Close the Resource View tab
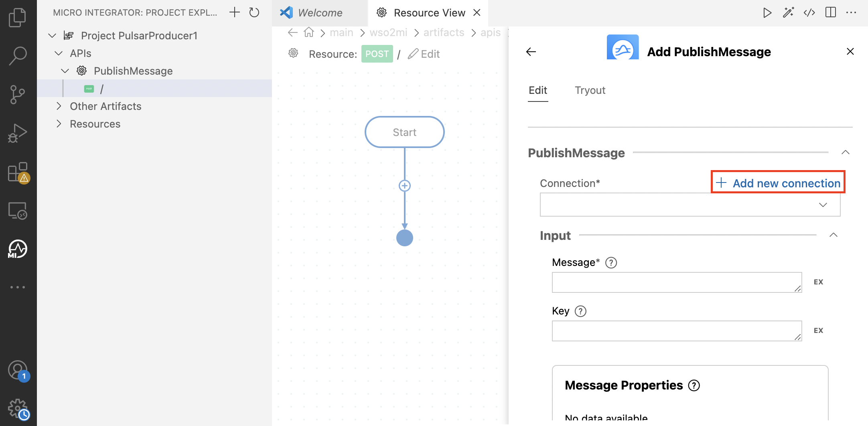This screenshot has width=868, height=426. click(477, 13)
